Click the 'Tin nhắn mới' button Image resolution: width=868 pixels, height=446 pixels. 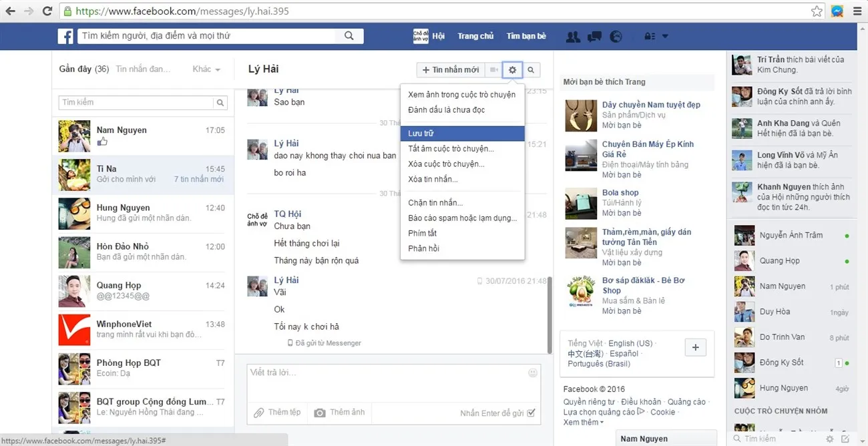pyautogui.click(x=450, y=69)
